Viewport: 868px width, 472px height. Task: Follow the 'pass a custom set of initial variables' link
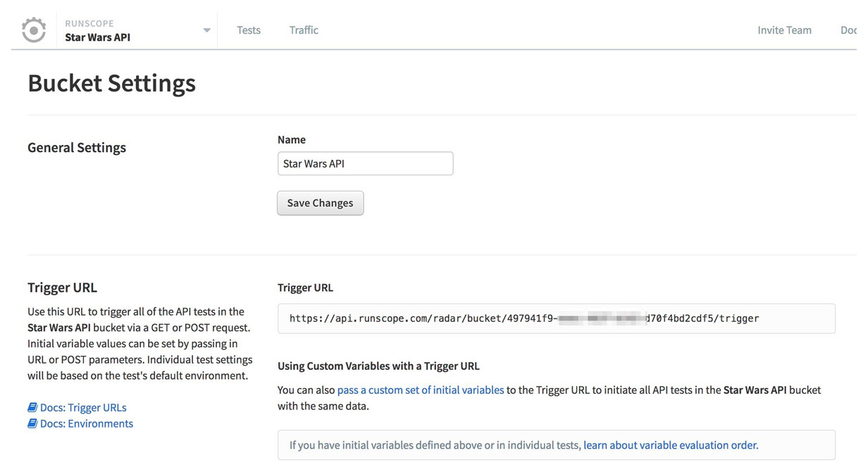point(421,390)
